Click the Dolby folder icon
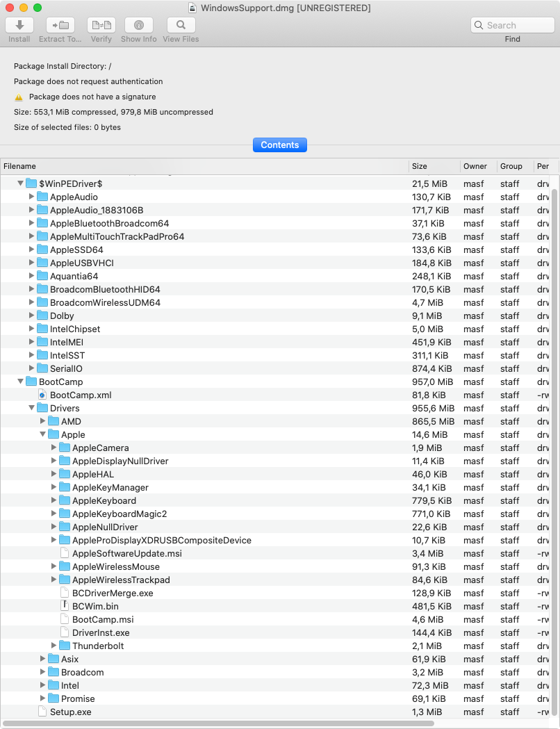The image size is (560, 729). pyautogui.click(x=42, y=316)
